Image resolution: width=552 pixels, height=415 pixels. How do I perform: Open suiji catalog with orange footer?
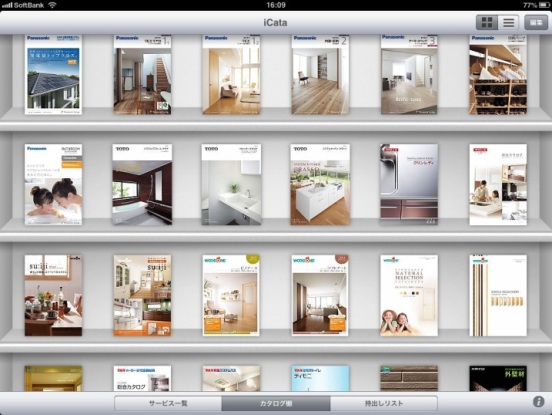click(x=142, y=295)
